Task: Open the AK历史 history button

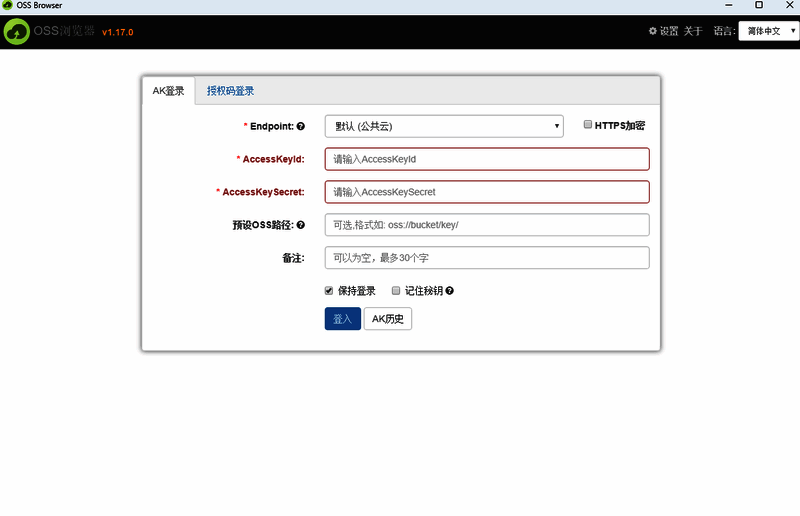Action: coord(387,318)
